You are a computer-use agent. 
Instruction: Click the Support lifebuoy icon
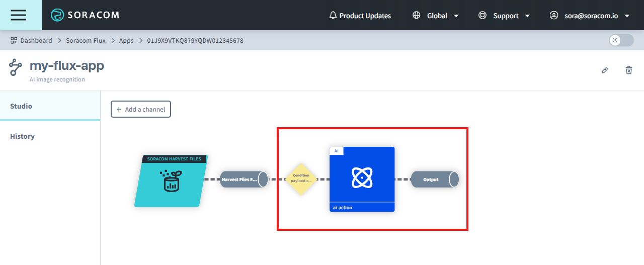point(482,16)
